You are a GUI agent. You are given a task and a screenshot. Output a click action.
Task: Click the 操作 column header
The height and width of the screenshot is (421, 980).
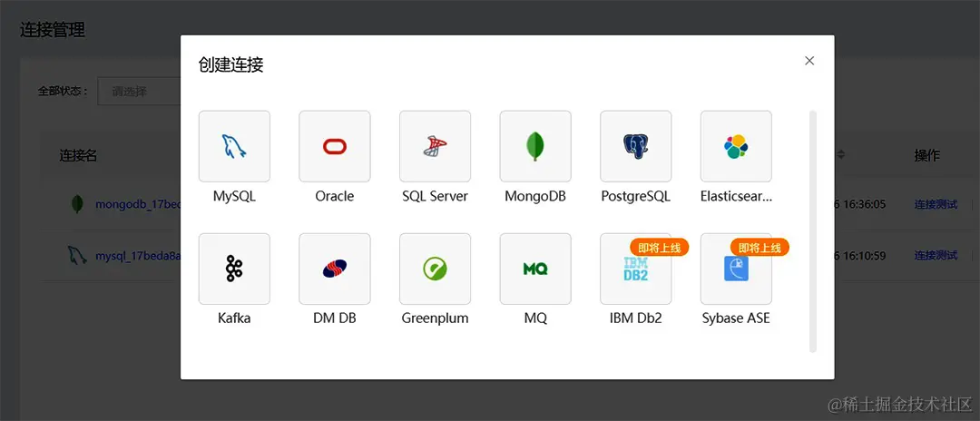coord(926,155)
